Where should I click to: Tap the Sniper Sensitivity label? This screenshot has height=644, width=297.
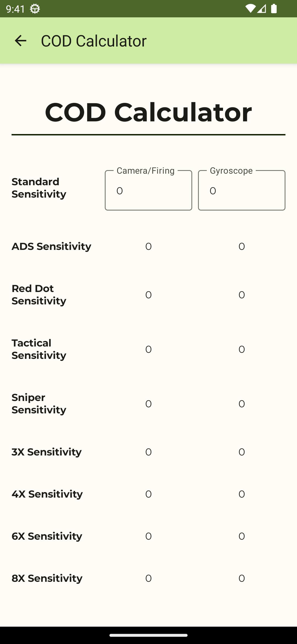tap(39, 403)
